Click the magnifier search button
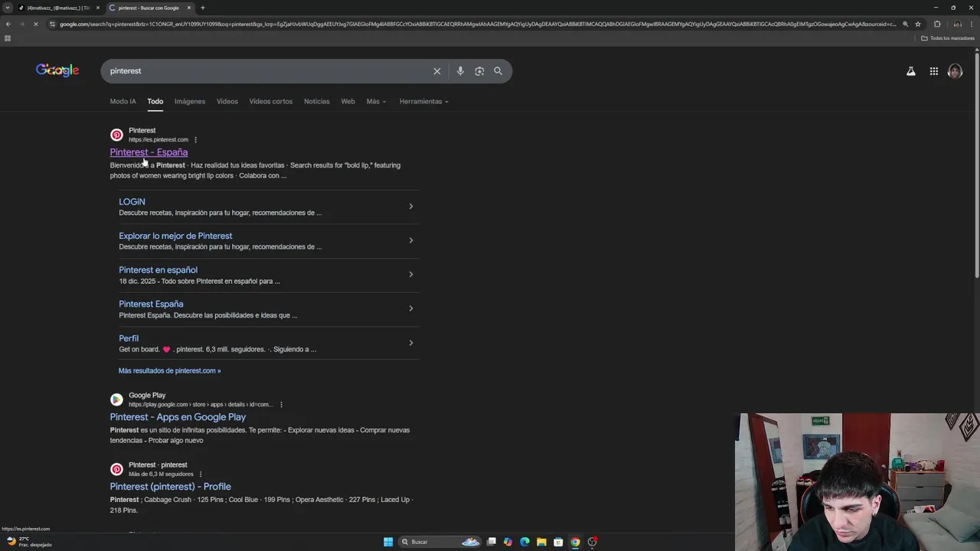The height and width of the screenshot is (551, 980). (x=498, y=71)
